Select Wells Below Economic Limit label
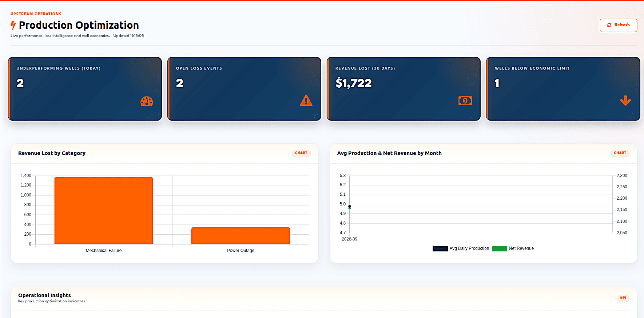The width and height of the screenshot is (644, 318). [x=532, y=68]
